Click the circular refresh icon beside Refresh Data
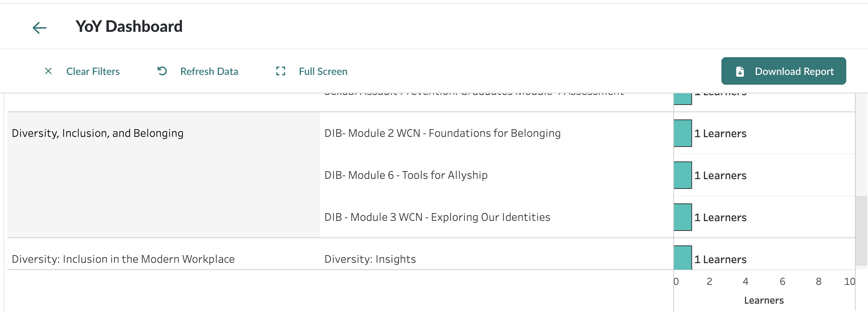868x312 pixels. [x=162, y=71]
